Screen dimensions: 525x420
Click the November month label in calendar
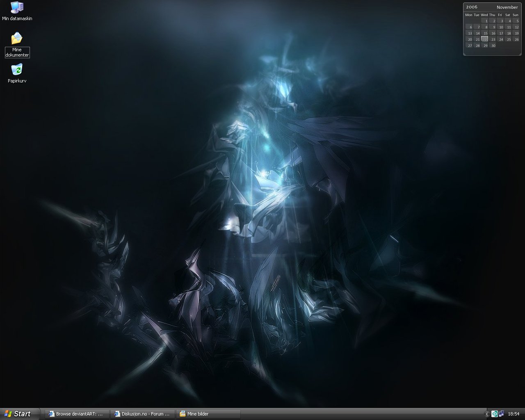pos(507,7)
